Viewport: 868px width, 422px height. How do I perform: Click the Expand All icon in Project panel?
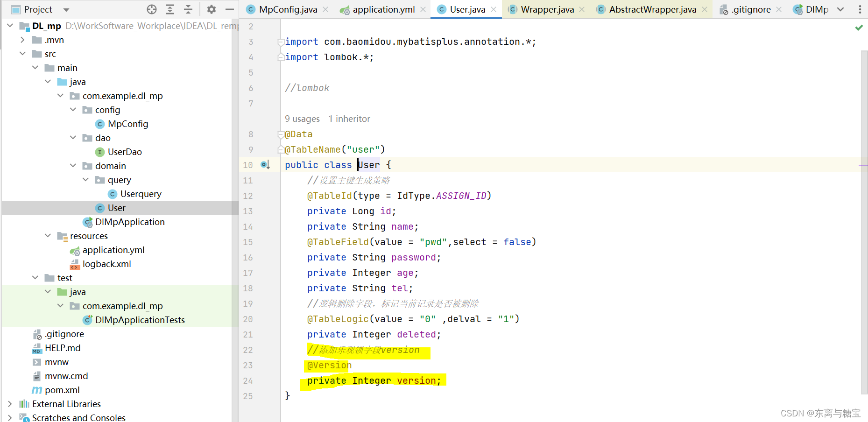[x=170, y=9]
